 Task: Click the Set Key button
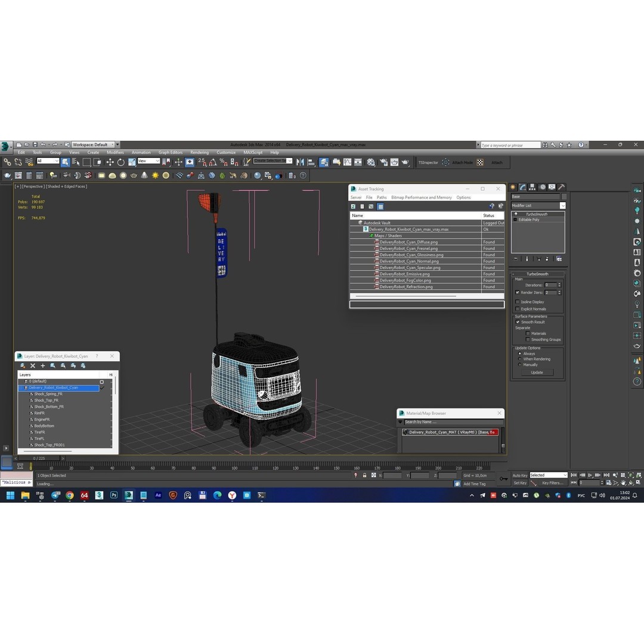point(520,483)
